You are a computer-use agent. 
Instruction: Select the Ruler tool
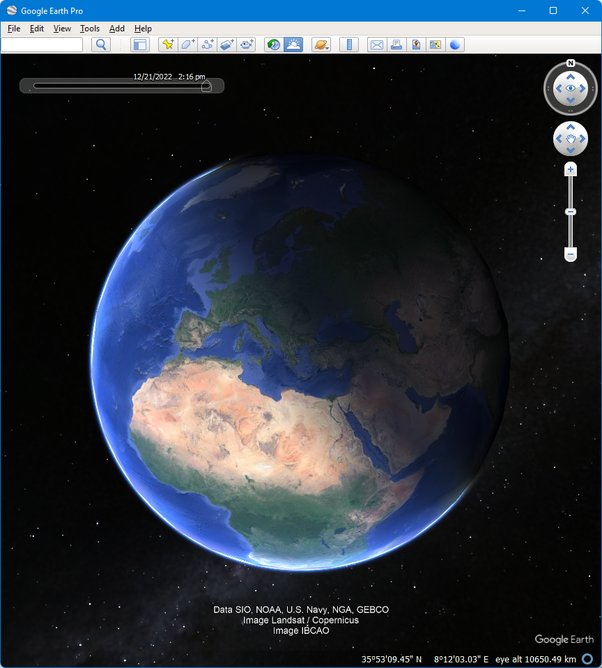pyautogui.click(x=349, y=44)
